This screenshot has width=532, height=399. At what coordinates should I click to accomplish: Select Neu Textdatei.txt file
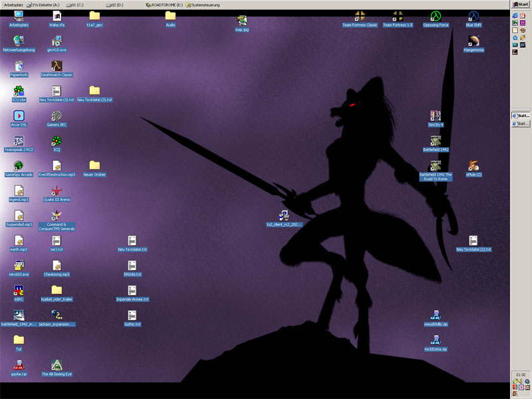(132, 243)
